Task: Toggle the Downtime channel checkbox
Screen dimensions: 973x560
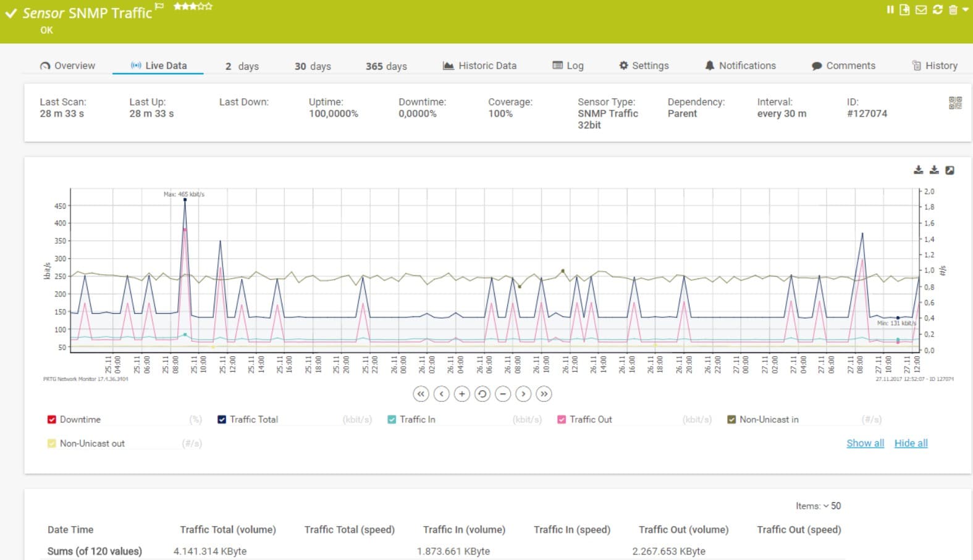Action: [x=52, y=420]
